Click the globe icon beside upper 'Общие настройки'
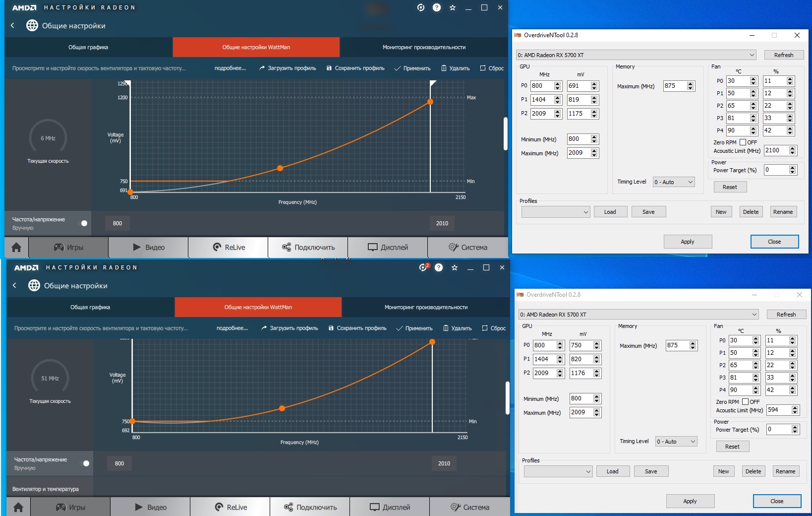 32,25
